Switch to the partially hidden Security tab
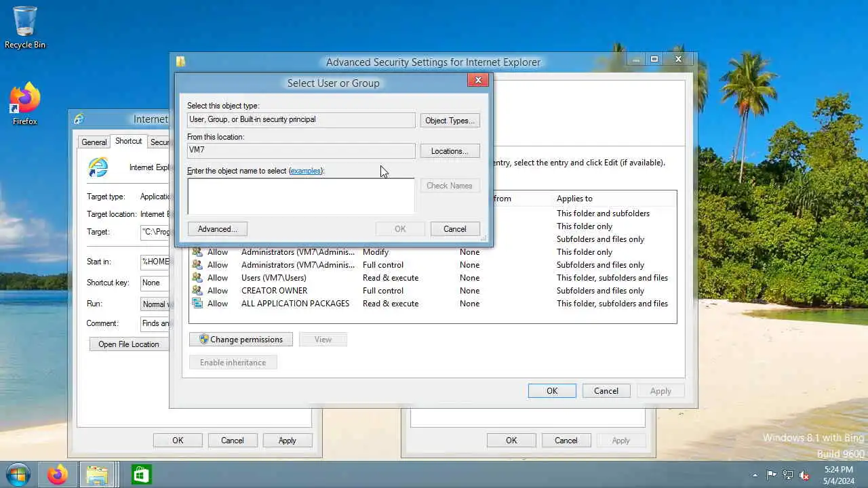This screenshot has width=868, height=488. (159, 142)
